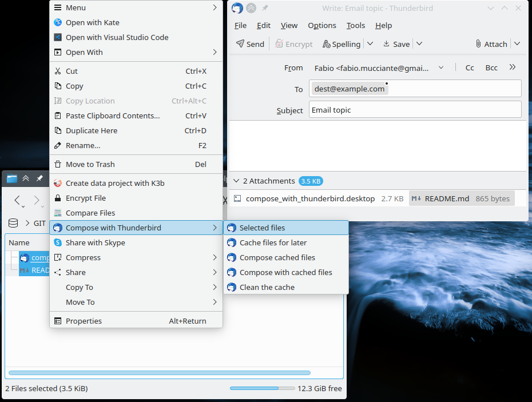Open the File menu in Thunderbird

coord(241,25)
